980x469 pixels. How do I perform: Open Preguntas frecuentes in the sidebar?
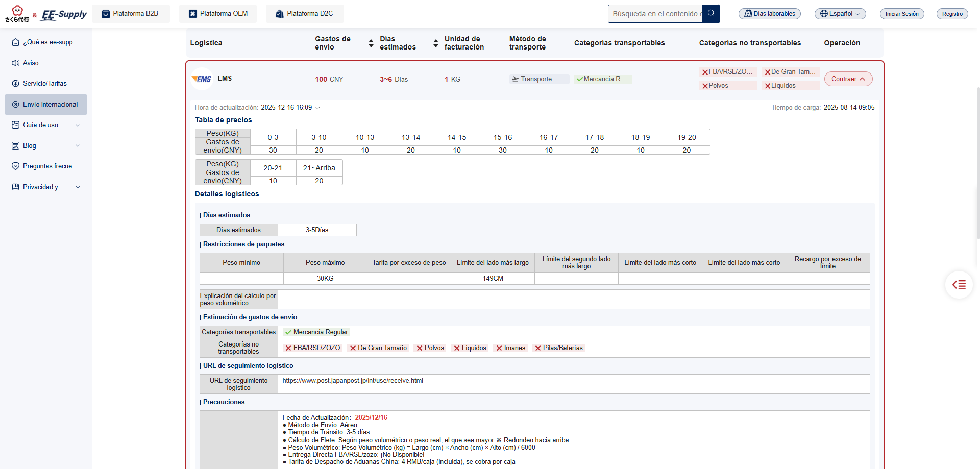click(x=46, y=166)
